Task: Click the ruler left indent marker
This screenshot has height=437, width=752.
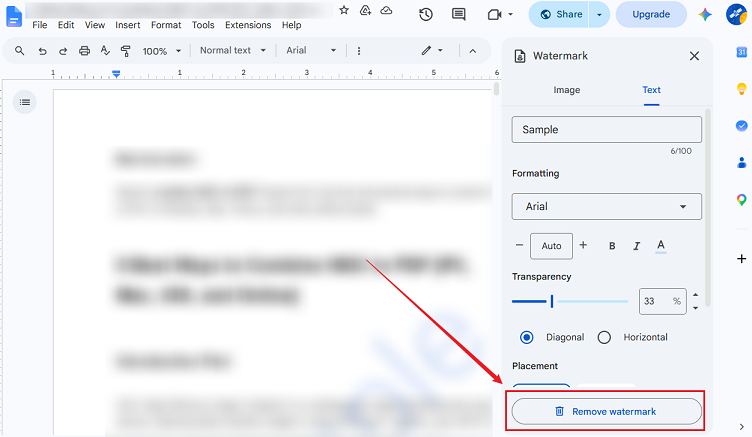Action: (x=116, y=74)
